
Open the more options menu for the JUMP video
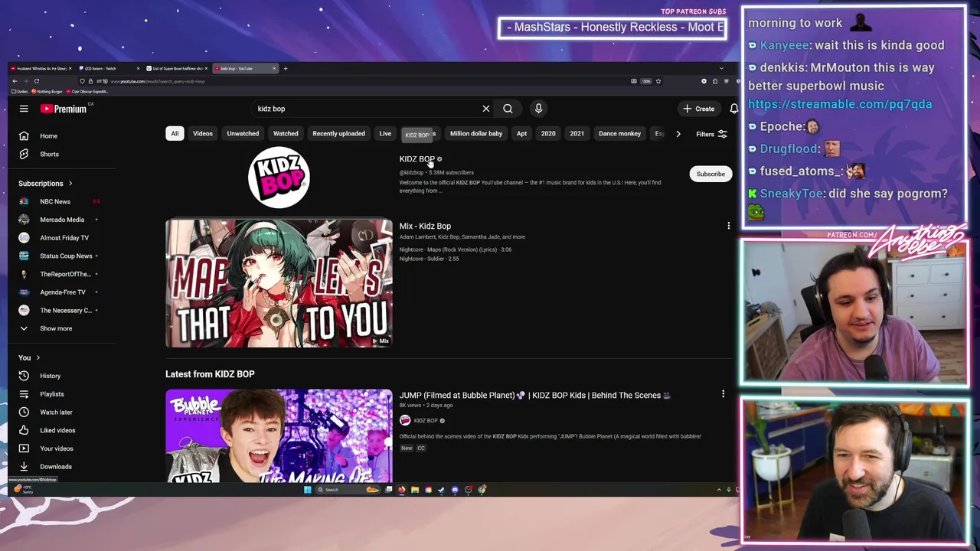pos(723,394)
